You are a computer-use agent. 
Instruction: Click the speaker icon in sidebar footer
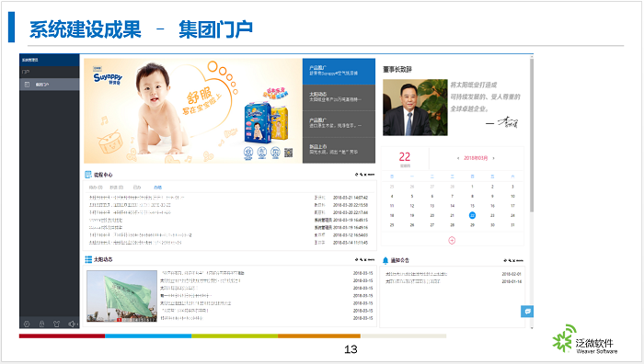point(72,324)
